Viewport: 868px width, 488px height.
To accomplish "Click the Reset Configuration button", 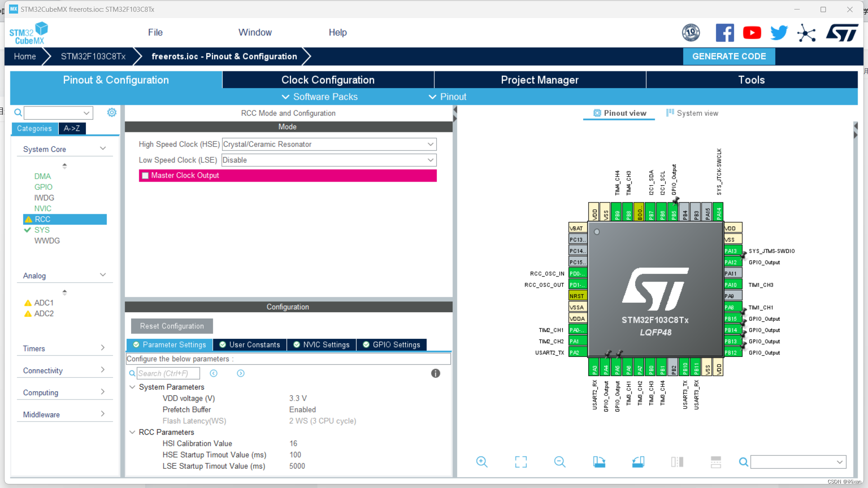I will pyautogui.click(x=172, y=326).
